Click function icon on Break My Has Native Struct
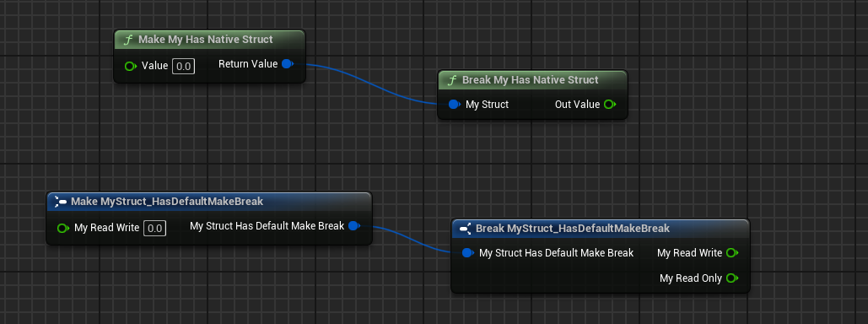Viewport: 868px width, 324px height. (x=452, y=80)
